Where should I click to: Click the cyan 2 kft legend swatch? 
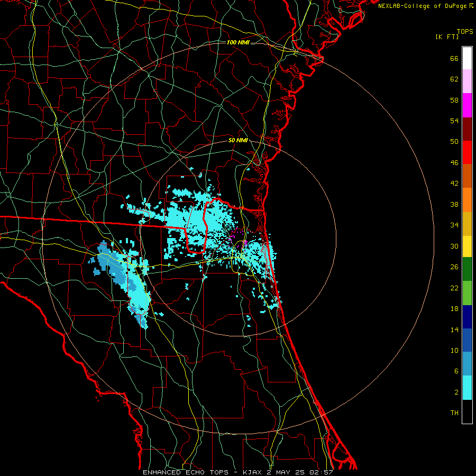coord(467,388)
